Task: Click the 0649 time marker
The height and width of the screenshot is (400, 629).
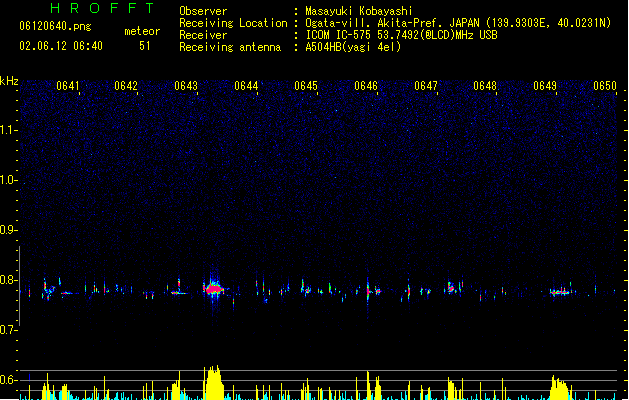Action: 545,86
